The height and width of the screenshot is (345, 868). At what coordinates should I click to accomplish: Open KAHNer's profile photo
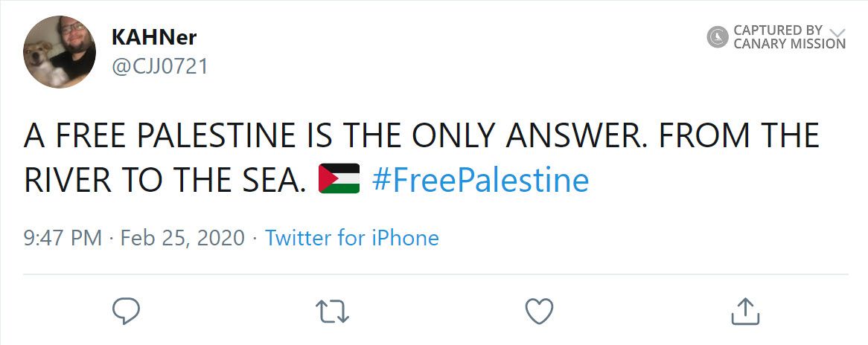[x=60, y=51]
